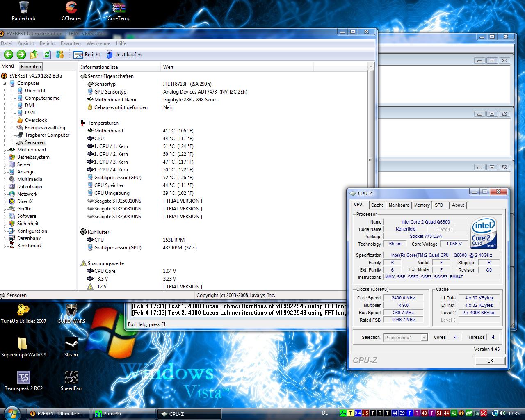The image size is (525, 420).
Task: Open the Datei menu
Action: pyautogui.click(x=6, y=43)
